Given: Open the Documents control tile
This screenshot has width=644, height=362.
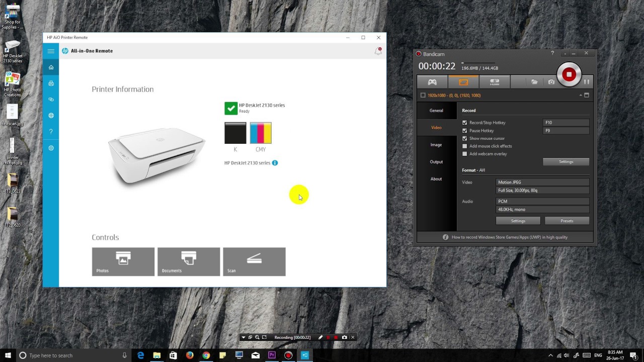Looking at the screenshot, I should [x=189, y=261].
